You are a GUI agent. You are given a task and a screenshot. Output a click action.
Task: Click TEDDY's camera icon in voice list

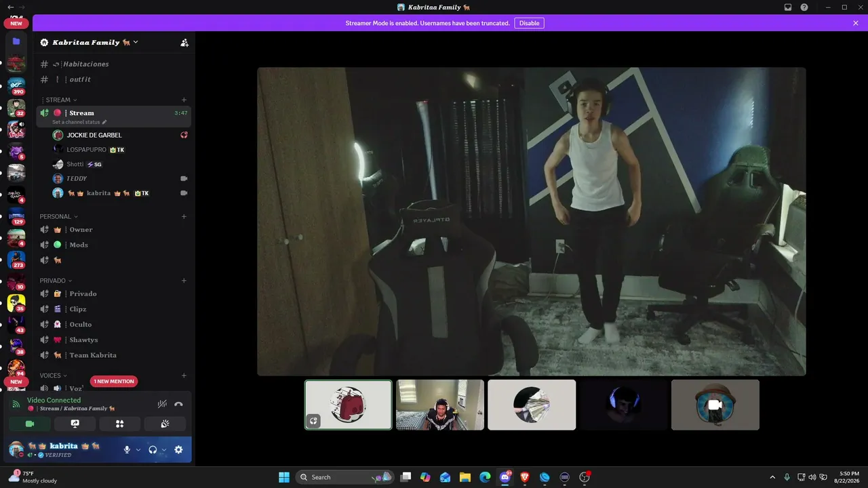pyautogui.click(x=184, y=178)
